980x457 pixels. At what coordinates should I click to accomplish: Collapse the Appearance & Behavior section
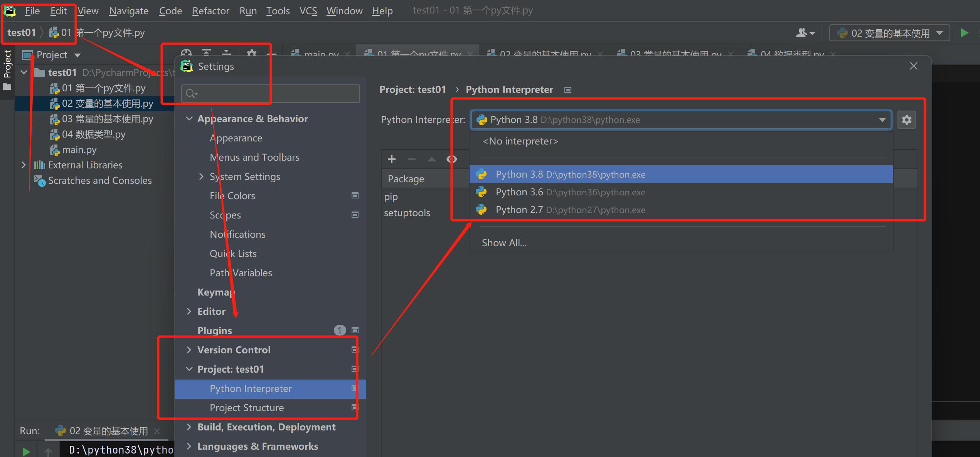point(189,119)
